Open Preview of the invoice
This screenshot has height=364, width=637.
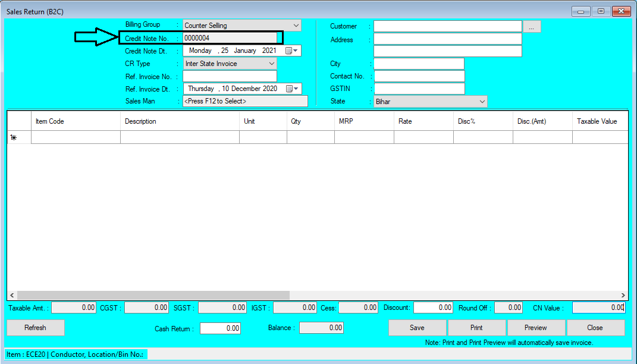(x=536, y=328)
